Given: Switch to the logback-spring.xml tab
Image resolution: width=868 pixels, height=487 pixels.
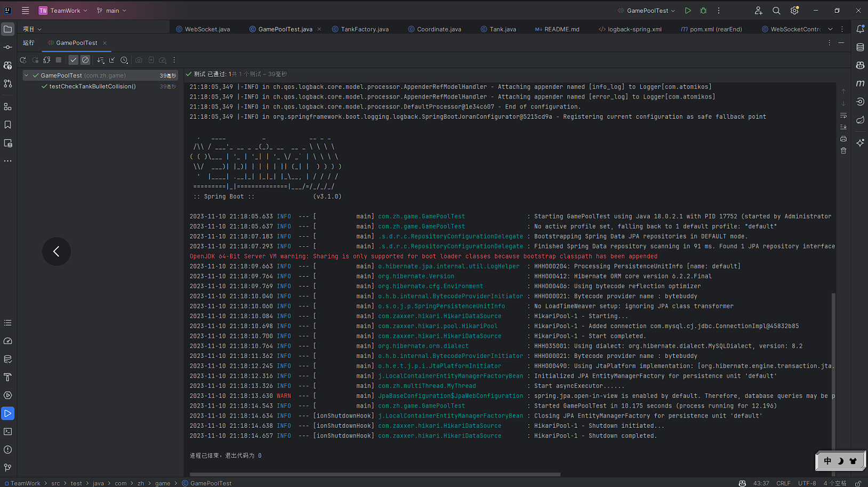Looking at the screenshot, I should click(630, 29).
